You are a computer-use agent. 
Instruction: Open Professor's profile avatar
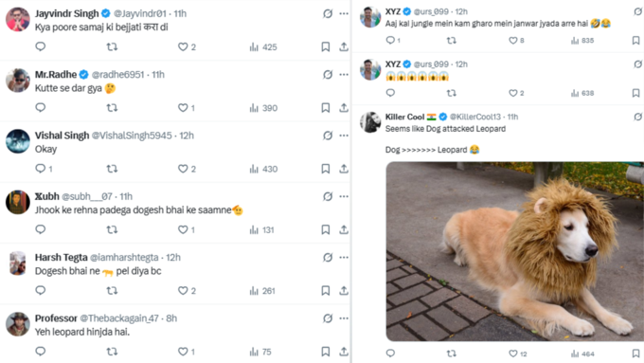[x=18, y=324]
